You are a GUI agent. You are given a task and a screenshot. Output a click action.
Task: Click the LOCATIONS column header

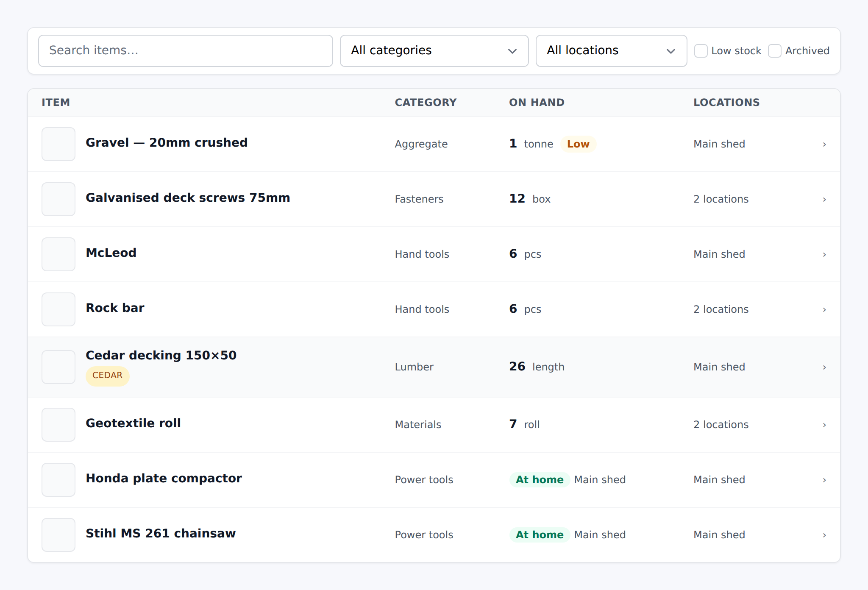pos(726,103)
